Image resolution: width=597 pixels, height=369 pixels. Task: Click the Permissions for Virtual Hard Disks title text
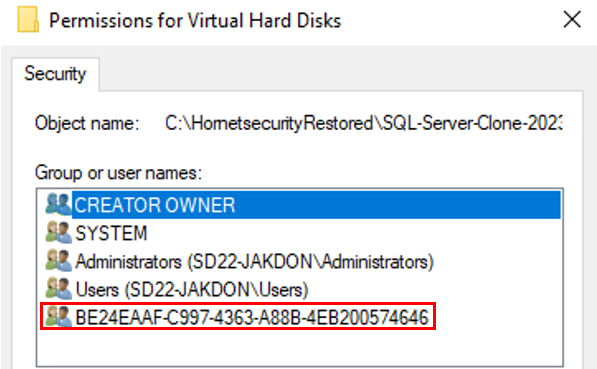click(x=195, y=21)
